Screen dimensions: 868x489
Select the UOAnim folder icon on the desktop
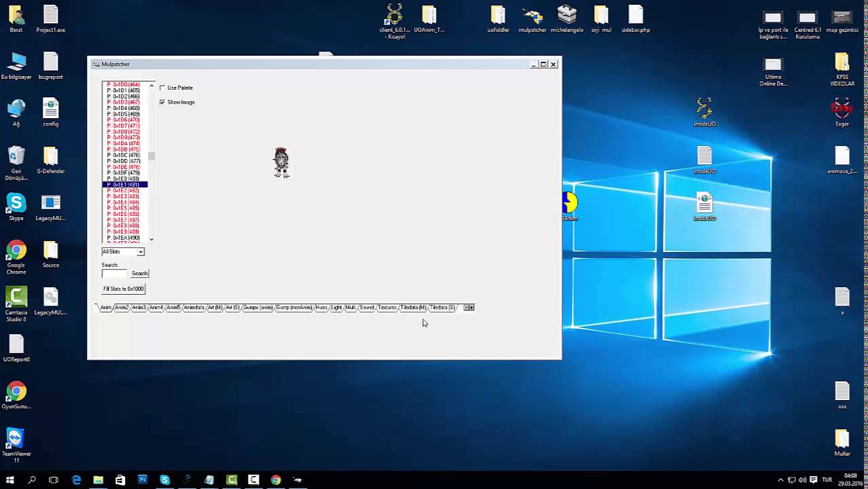click(x=429, y=18)
